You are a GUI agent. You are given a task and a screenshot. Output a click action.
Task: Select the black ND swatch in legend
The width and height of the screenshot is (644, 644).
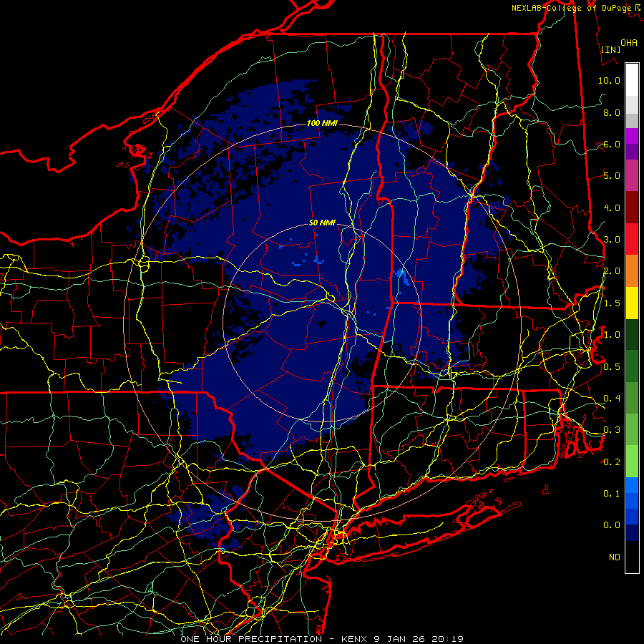coord(632,557)
